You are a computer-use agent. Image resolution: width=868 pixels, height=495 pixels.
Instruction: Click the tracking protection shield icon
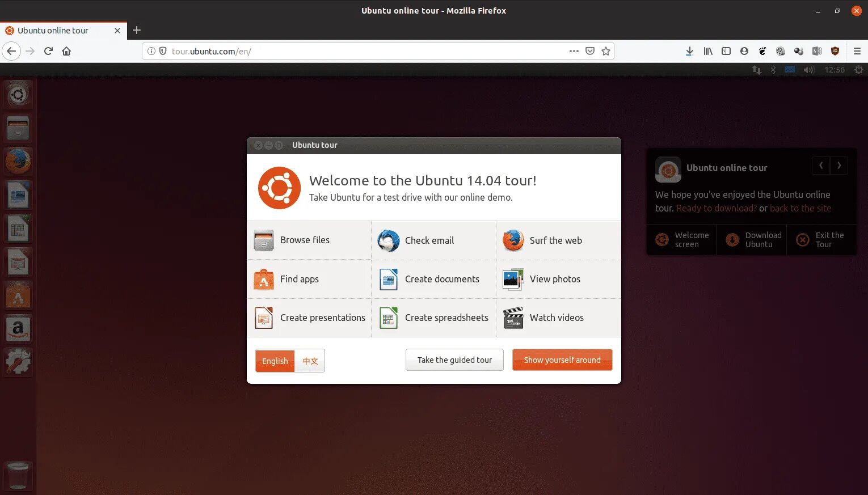coord(163,51)
